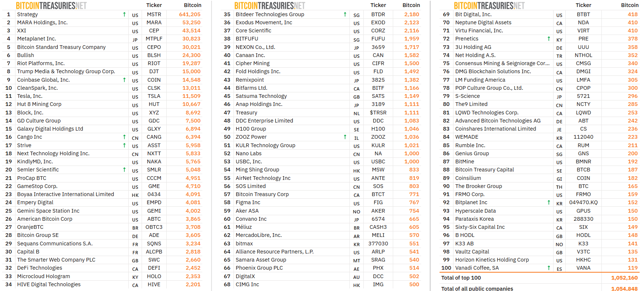Viewport: 644px width, 291px height.
Task: Select the TSLA ticker for Tesla
Action: tap(154, 96)
